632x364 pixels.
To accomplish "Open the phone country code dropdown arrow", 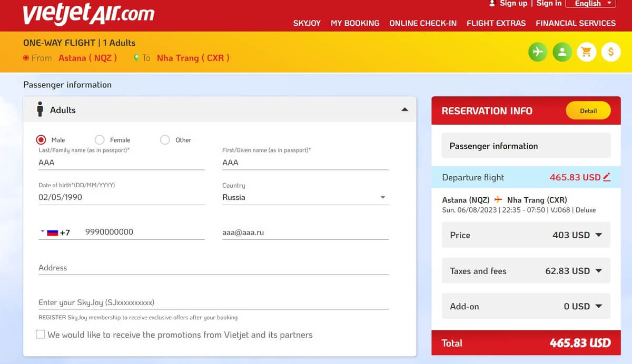I will pos(42,232).
